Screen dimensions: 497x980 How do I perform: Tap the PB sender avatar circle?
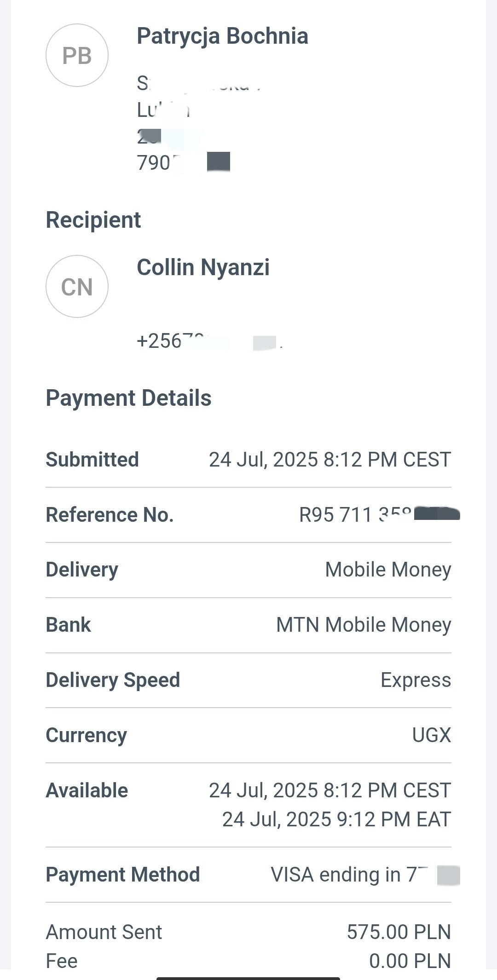coord(77,55)
